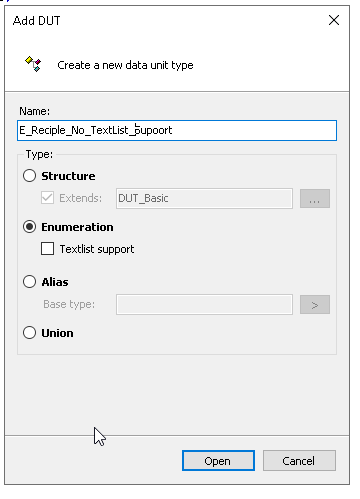The height and width of the screenshot is (499, 360).
Task: Choose the Alias type option
Action: (29, 282)
